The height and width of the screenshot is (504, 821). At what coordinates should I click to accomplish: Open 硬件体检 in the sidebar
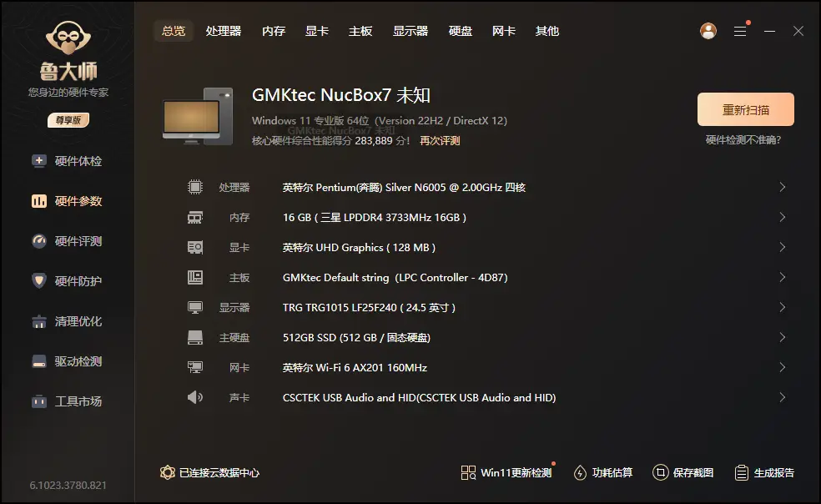(67, 161)
